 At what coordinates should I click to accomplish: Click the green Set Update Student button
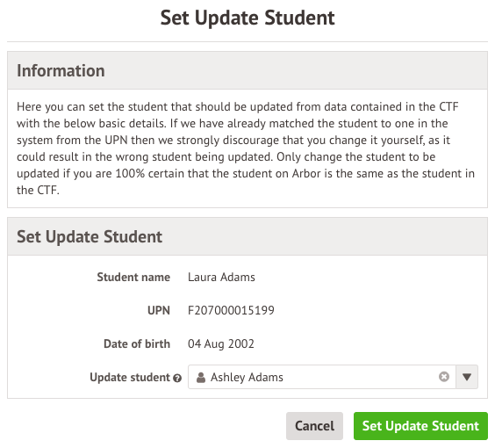coord(420,426)
